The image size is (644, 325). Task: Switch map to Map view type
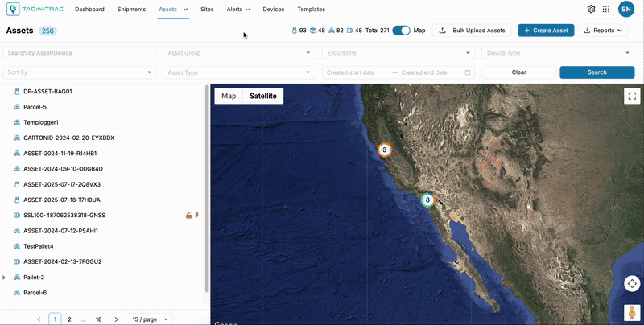[229, 96]
